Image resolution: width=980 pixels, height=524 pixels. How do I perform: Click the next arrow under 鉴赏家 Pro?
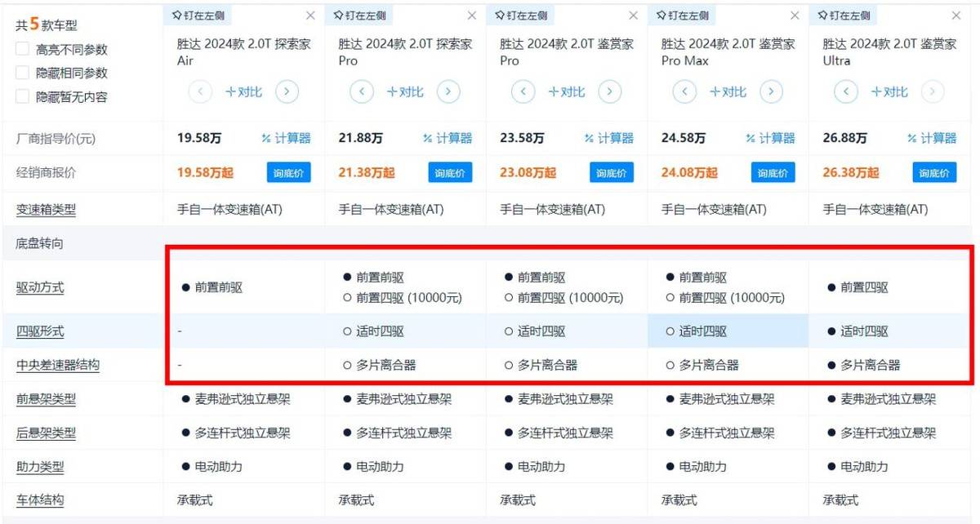(610, 92)
